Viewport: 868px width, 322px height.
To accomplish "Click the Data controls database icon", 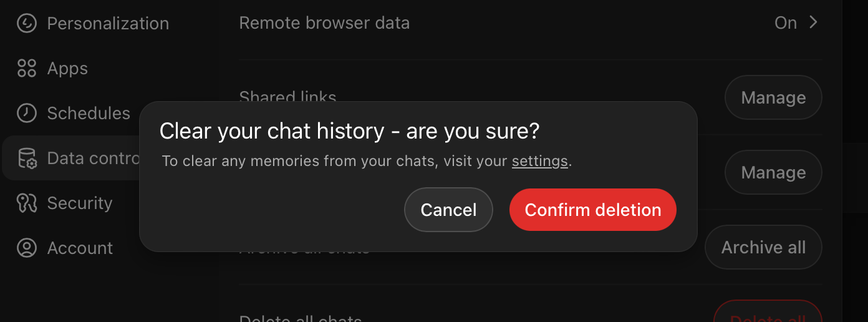I will (27, 159).
